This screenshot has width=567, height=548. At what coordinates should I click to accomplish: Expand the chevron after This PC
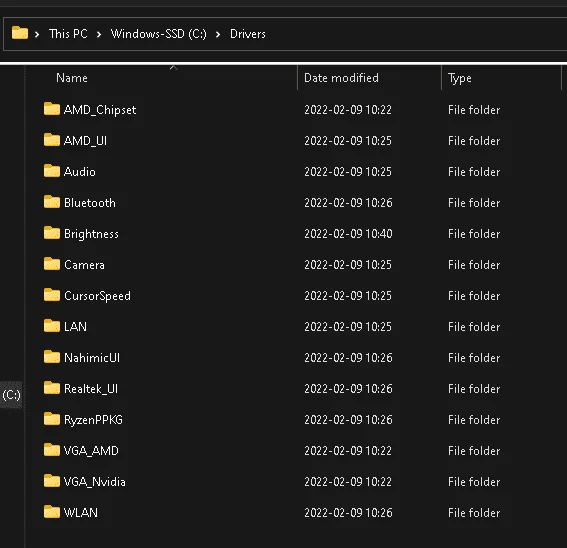(99, 34)
